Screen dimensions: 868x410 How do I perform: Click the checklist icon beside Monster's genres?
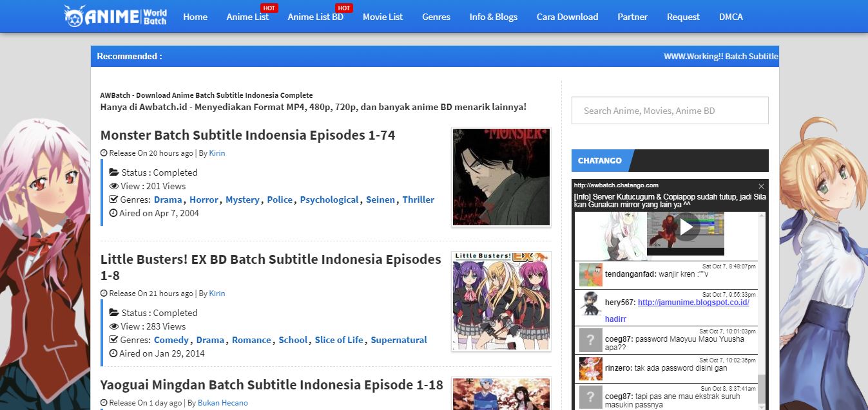click(x=115, y=200)
